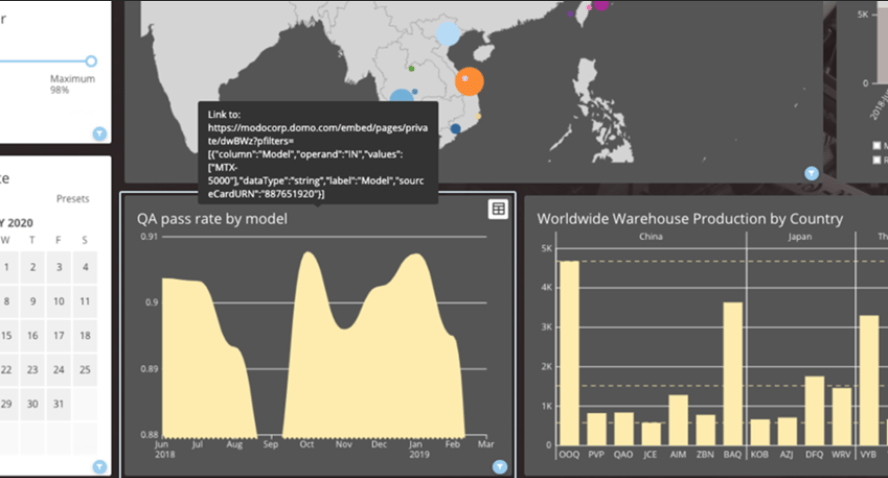Select calendar day 2
The height and width of the screenshot is (478, 888).
pos(33,267)
